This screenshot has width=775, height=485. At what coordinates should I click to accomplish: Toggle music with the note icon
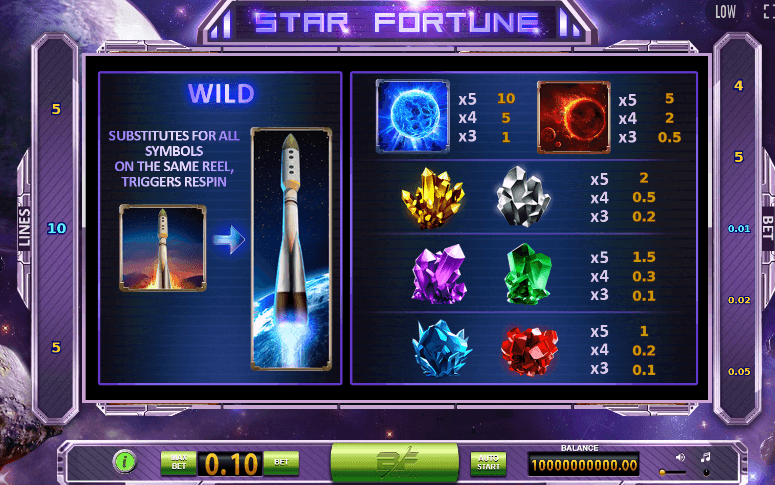706,457
